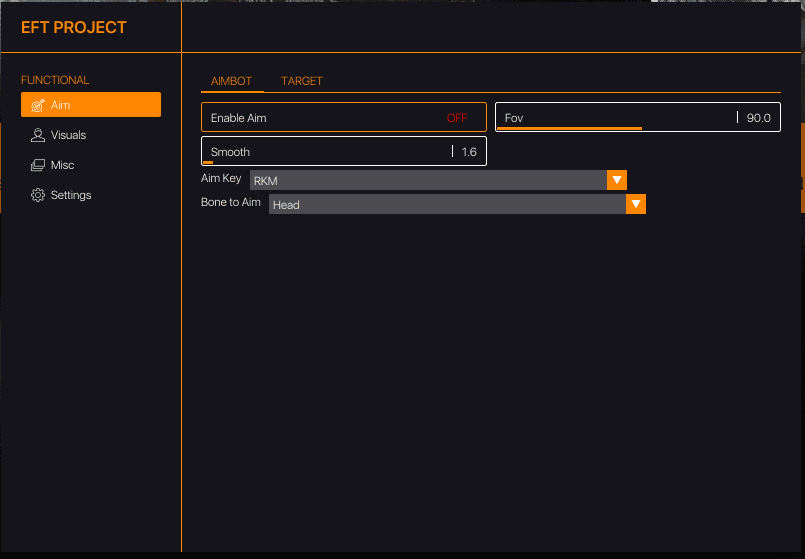Toggle the Enable Aim switch

[343, 118]
